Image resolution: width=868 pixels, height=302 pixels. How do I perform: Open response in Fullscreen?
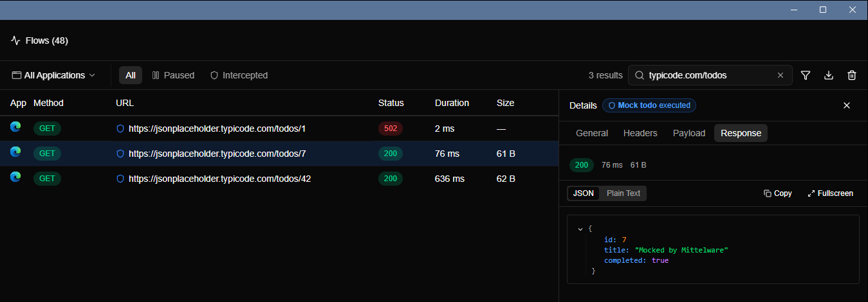[x=830, y=193]
